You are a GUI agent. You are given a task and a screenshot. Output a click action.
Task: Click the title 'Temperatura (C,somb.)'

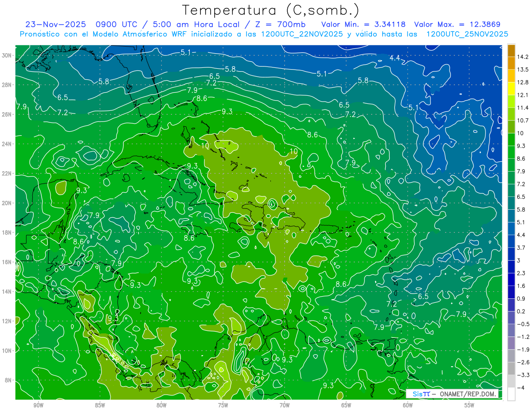tap(270, 10)
